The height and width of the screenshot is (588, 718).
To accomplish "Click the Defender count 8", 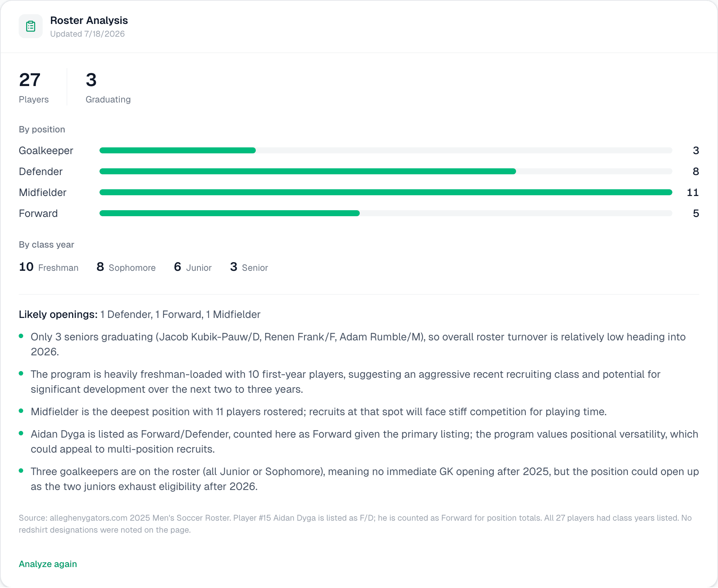I will (696, 171).
